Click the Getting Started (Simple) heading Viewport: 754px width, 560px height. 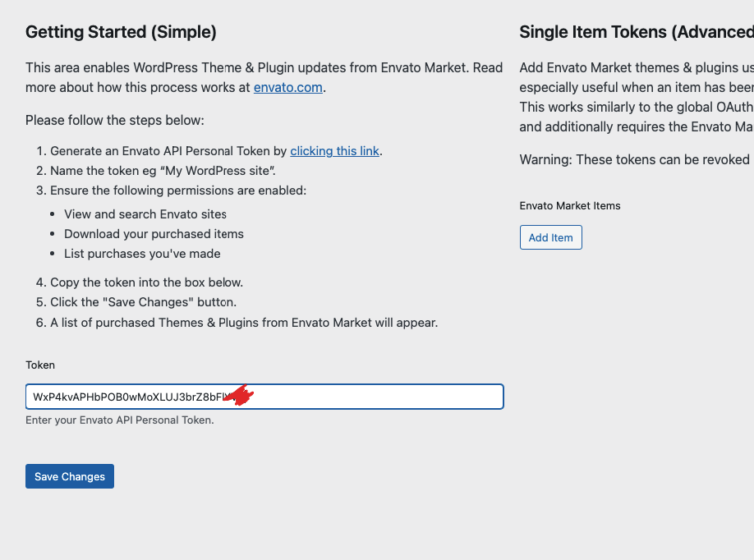click(122, 32)
